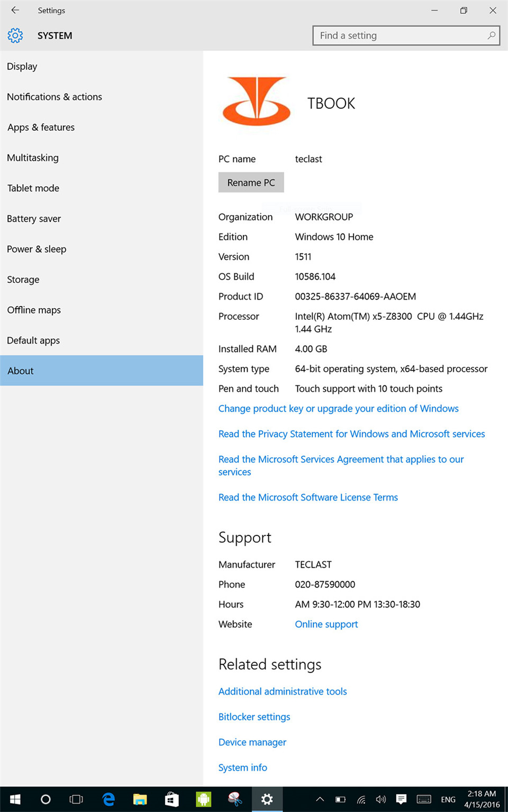The width and height of the screenshot is (508, 812).
Task: Select Apps & features in sidebar
Action: pos(102,127)
